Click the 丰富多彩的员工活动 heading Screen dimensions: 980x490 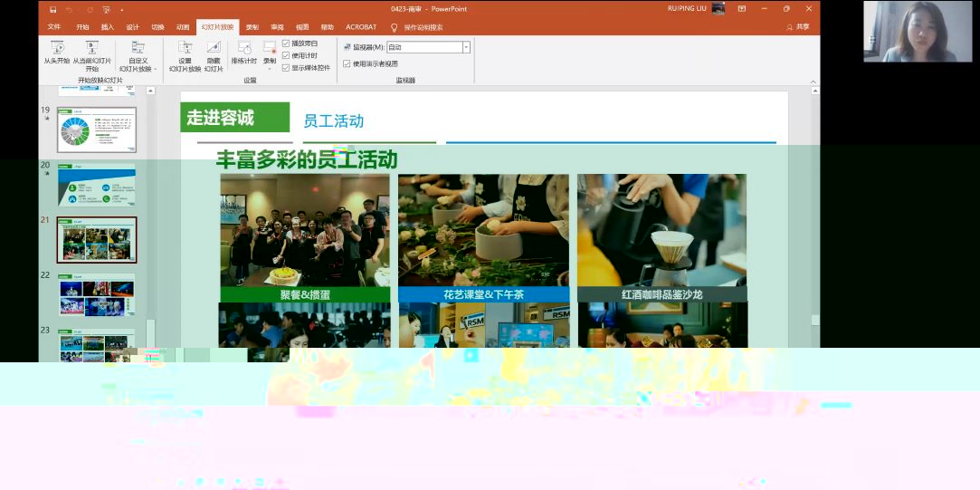pos(307,159)
